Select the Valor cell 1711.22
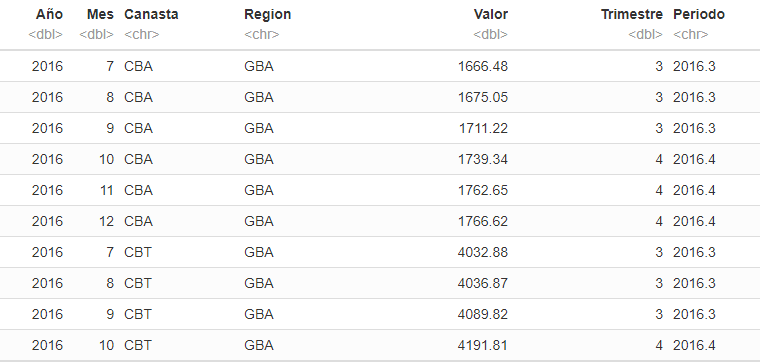Screen dimensions: 760x364 point(483,128)
